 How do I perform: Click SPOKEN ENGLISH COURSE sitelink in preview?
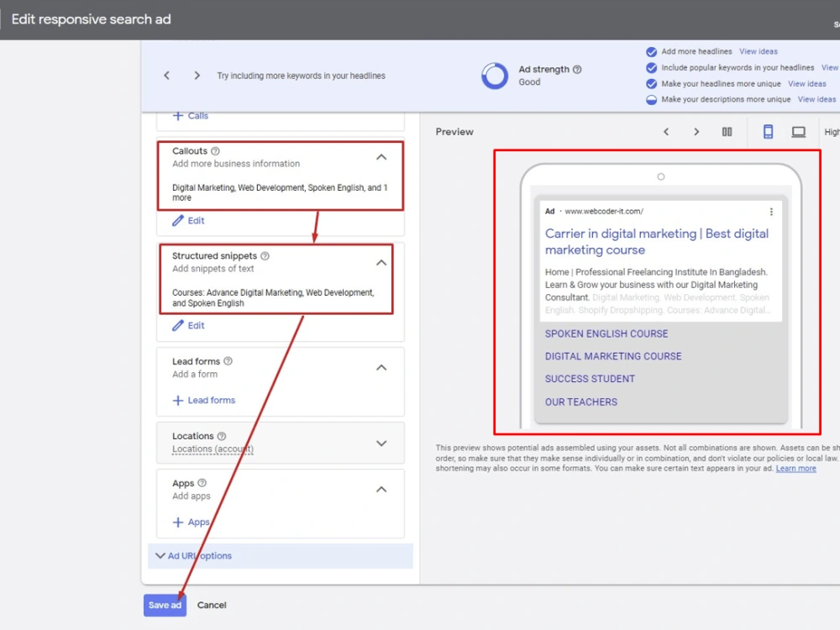point(606,333)
